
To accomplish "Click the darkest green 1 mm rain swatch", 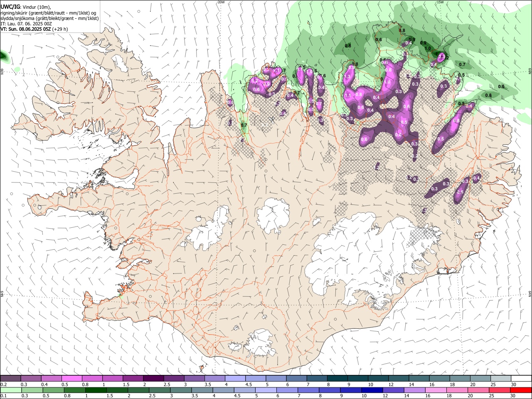I will click(x=96, y=390).
